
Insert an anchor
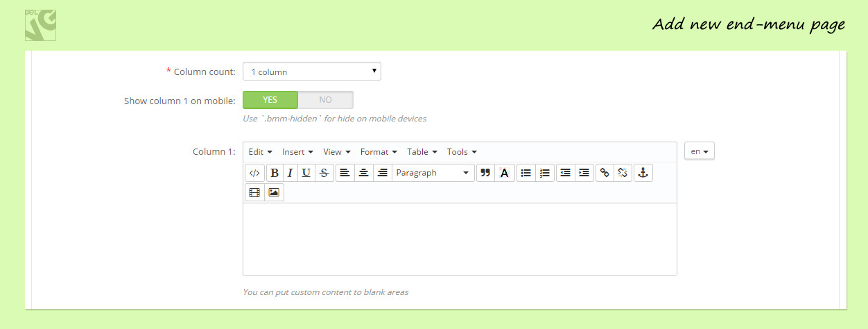tap(643, 173)
